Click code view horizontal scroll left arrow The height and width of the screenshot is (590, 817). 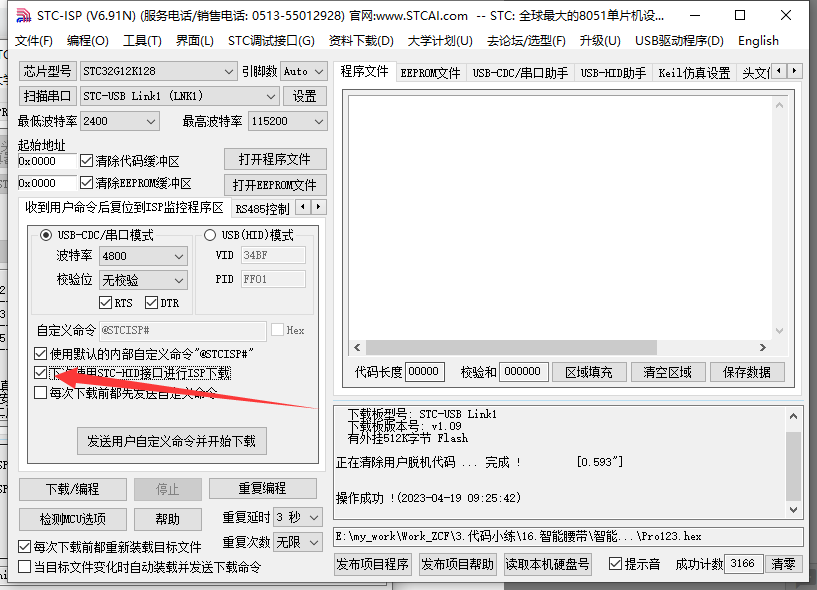(x=357, y=347)
